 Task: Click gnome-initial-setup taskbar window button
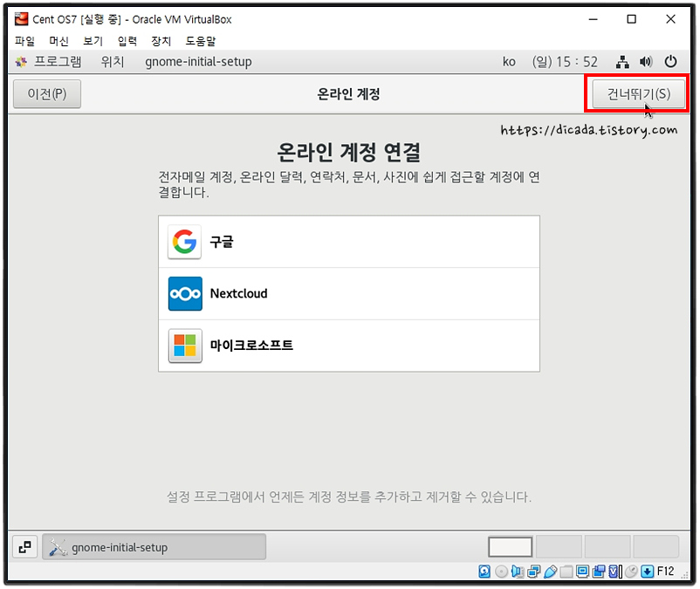pos(154,547)
